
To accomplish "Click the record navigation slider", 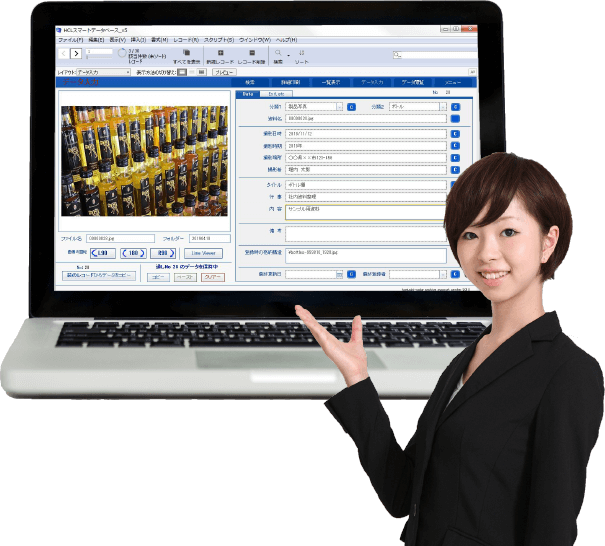I will coord(100,57).
